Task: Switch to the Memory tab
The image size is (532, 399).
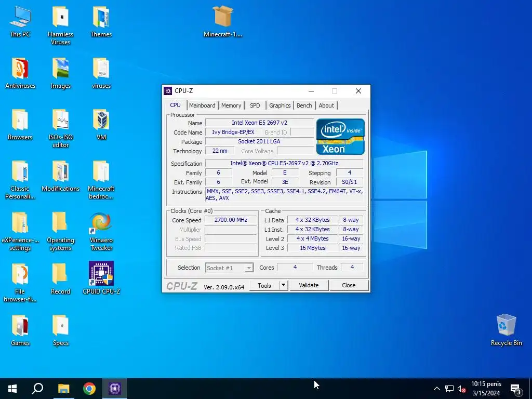Action: pos(231,105)
